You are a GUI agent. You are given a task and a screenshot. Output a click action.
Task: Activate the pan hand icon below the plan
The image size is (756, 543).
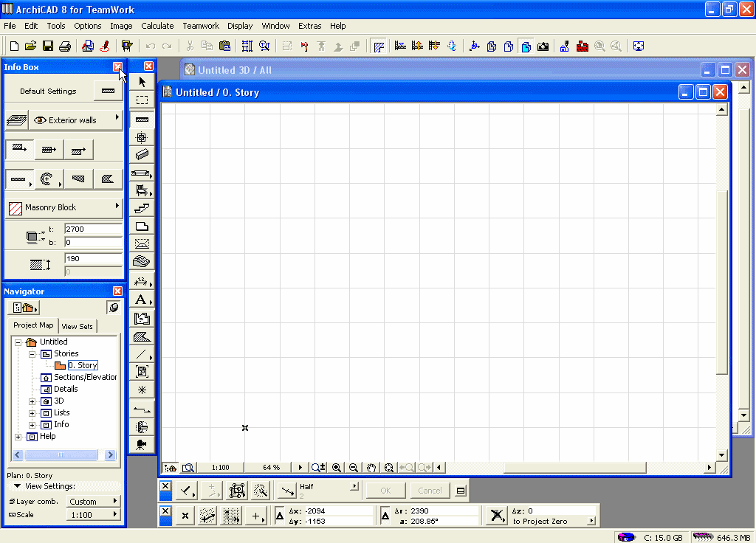[371, 468]
